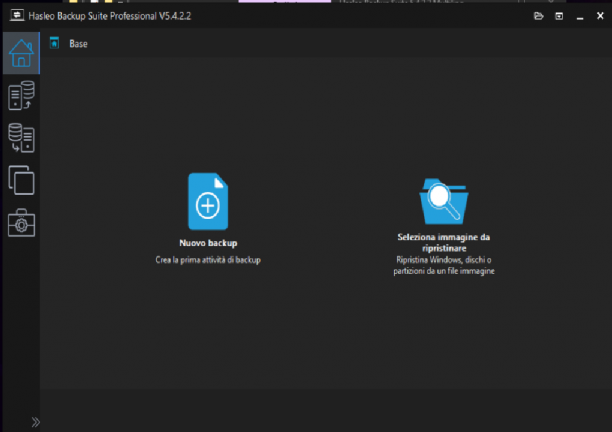Screen dimensions: 612x432
Task: Open the Restore section in the sidebar
Action: [21, 138]
